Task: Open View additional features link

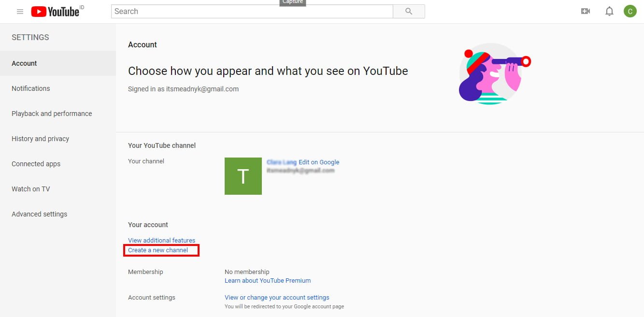Action: click(x=161, y=240)
